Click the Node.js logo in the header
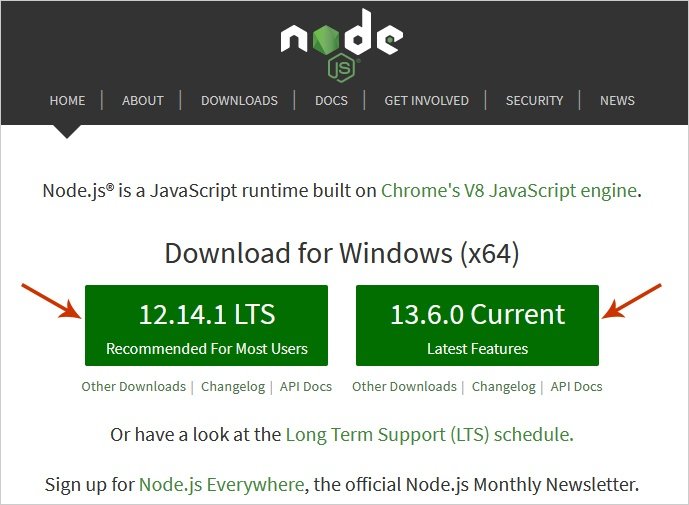689x505 pixels. (342, 45)
